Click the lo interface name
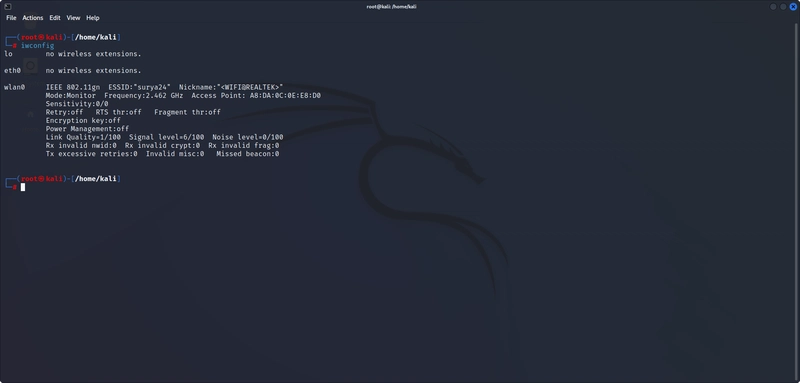The height and width of the screenshot is (383, 800). point(8,54)
